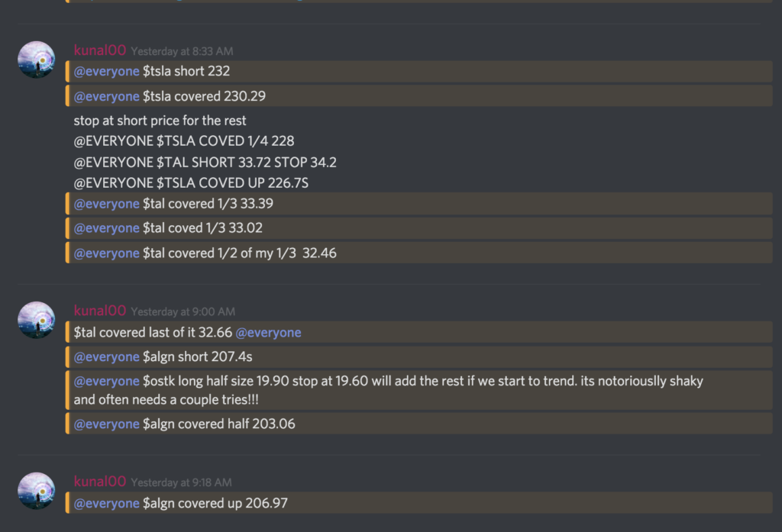
Task: Click @everyone in the '$ostk long half size' message
Action: pyautogui.click(x=106, y=381)
